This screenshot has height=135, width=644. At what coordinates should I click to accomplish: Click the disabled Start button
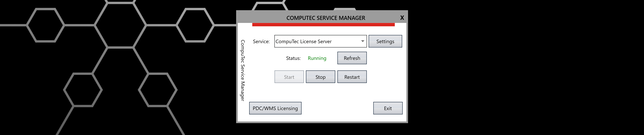point(289,77)
